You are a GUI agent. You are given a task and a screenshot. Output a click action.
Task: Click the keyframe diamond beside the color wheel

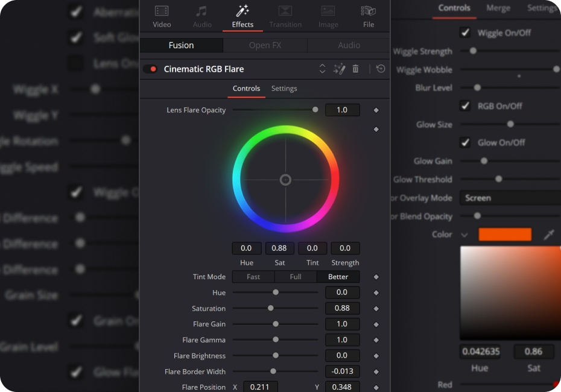pos(376,129)
